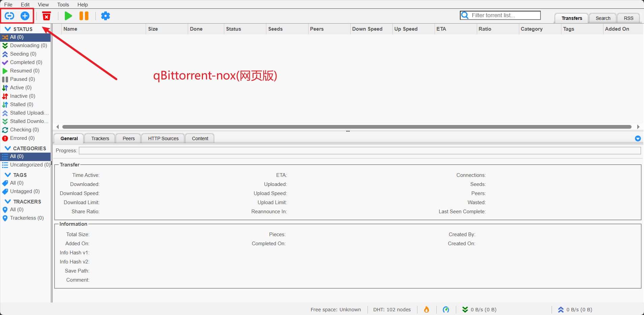Filter by Stalled Uploading status

[25, 113]
